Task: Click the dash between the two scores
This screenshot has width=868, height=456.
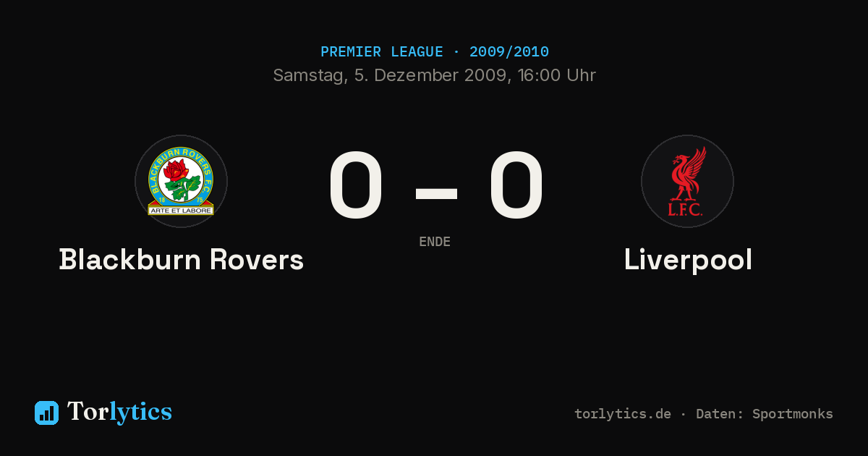Action: point(436,193)
